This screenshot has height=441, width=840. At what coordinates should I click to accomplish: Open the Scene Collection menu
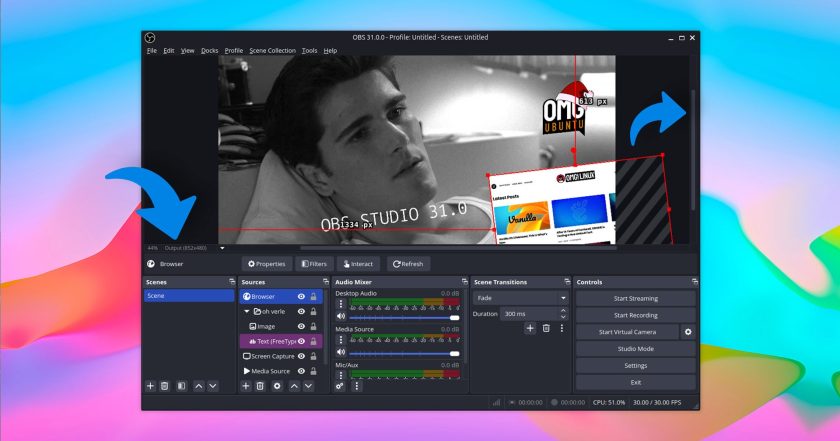(x=272, y=50)
